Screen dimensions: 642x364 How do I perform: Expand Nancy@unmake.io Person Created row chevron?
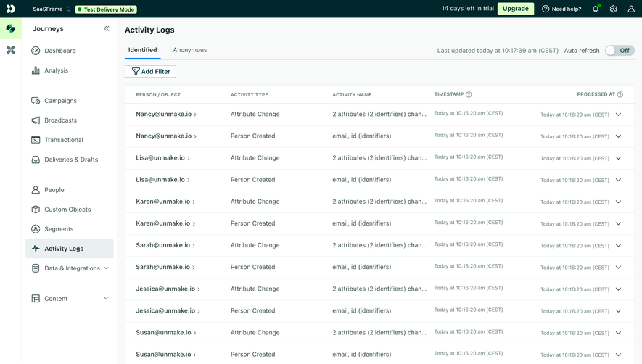tap(618, 136)
